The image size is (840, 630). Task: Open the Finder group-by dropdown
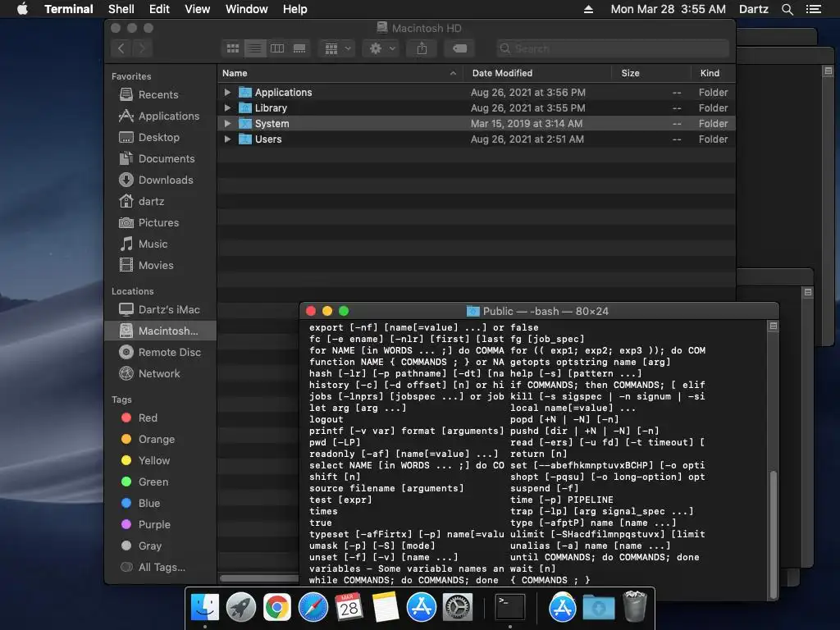pyautogui.click(x=337, y=48)
